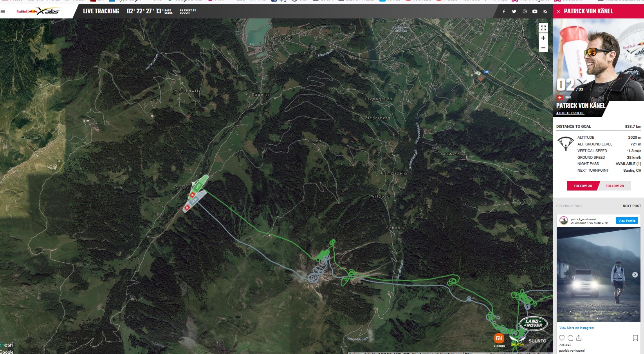The image size is (644, 354).
Task: Click the Zooom event credit logo
Action: (188, 11)
